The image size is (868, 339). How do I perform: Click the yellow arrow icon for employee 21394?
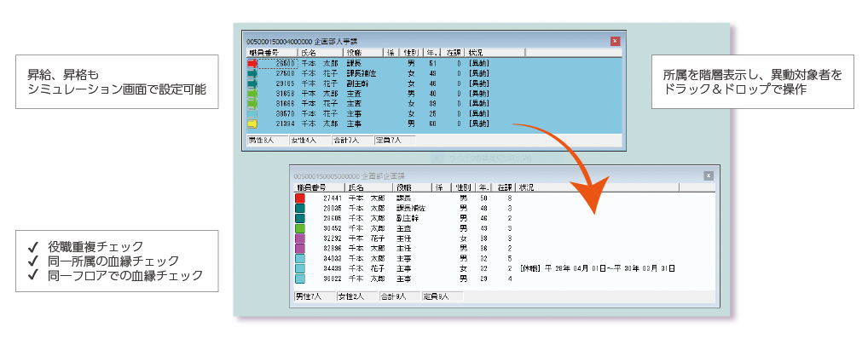252,124
